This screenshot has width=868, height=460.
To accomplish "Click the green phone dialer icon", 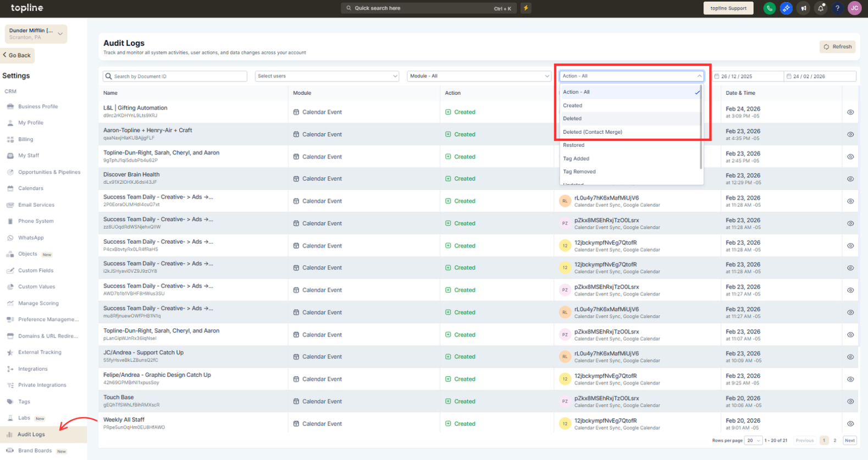I will point(769,8).
